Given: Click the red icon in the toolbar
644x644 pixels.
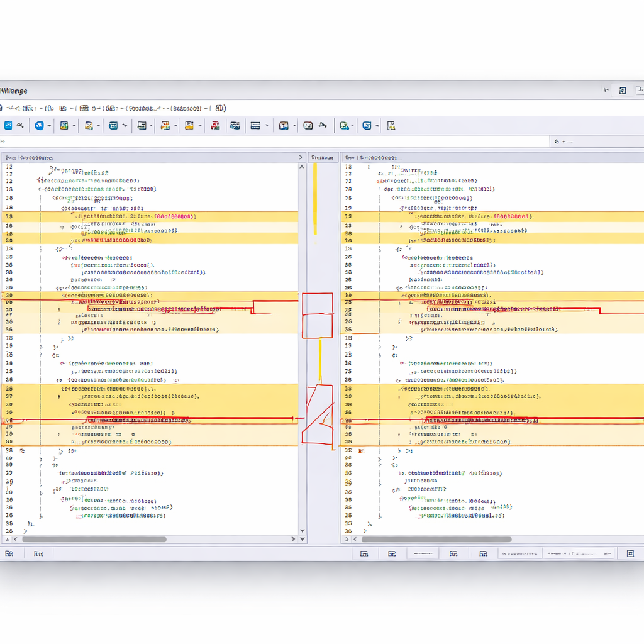Looking at the screenshot, I should tap(215, 126).
